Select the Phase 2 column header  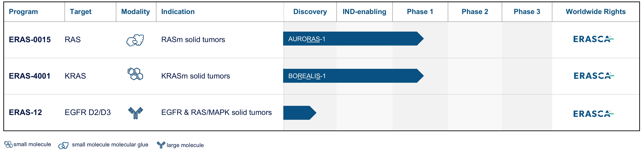point(475,12)
